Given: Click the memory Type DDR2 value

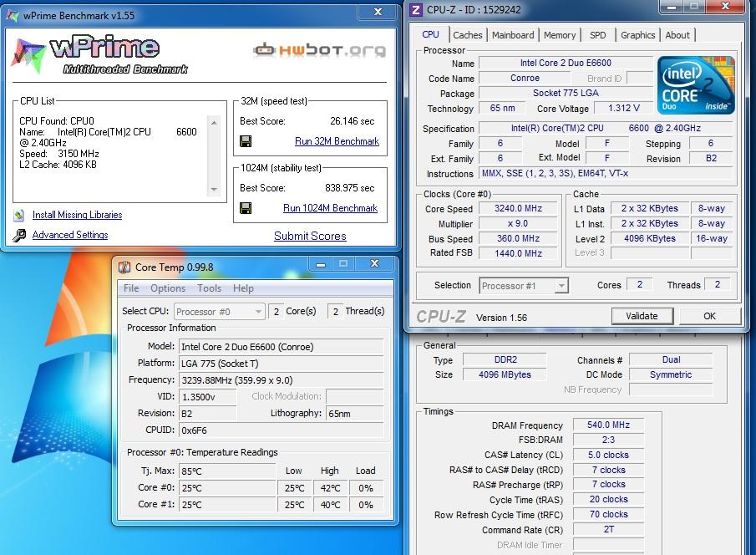Looking at the screenshot, I should pos(505,359).
